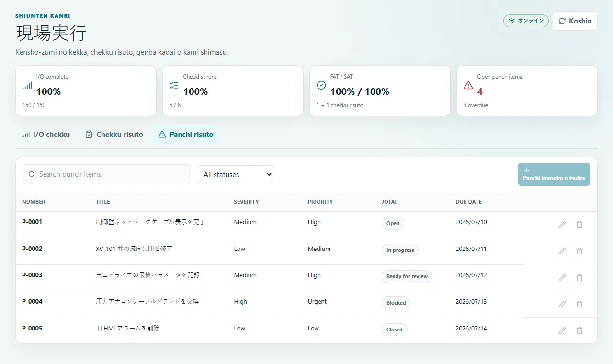Click the online status badge
This screenshot has height=364, width=613.
tap(526, 21)
